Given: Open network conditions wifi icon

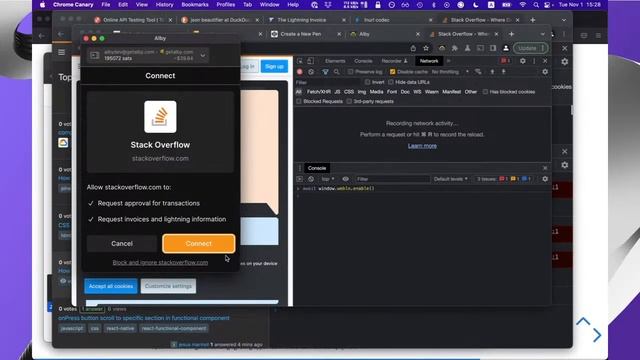Looking at the screenshot, I should pyautogui.click(x=478, y=72).
